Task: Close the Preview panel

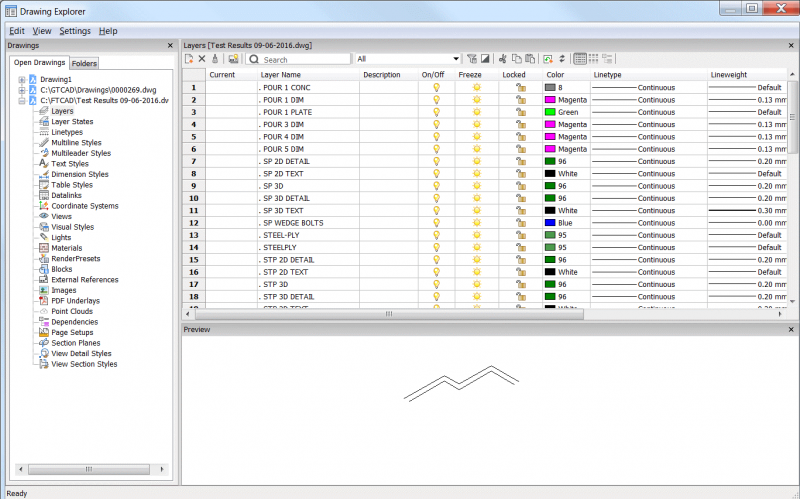Action: pos(791,330)
